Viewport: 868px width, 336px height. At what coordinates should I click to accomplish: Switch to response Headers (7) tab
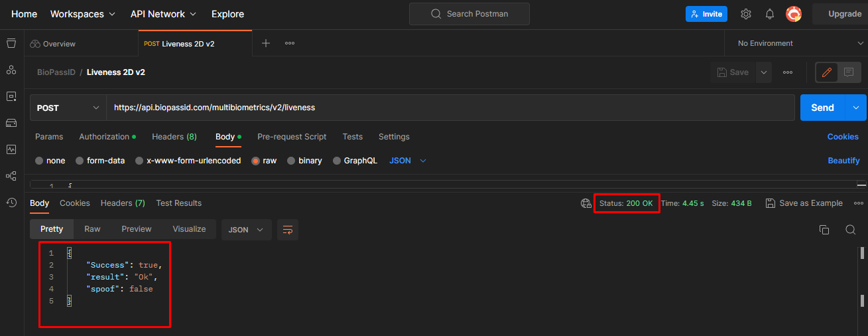pos(123,203)
